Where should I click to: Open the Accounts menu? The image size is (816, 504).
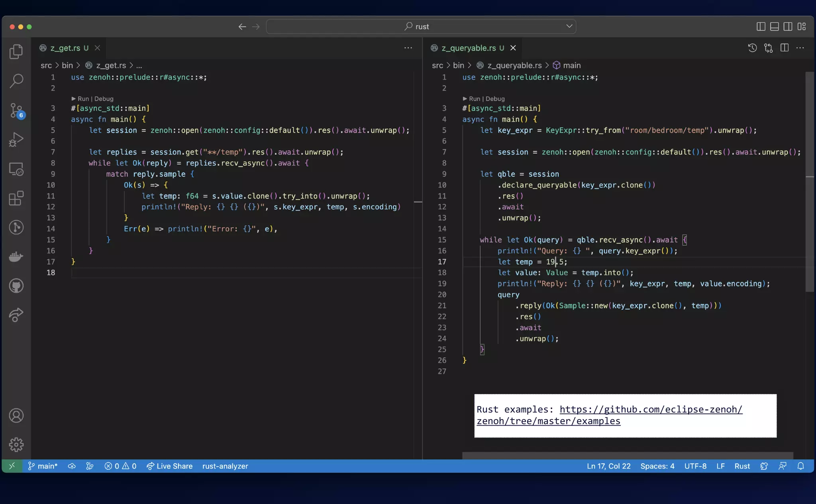[16, 416]
